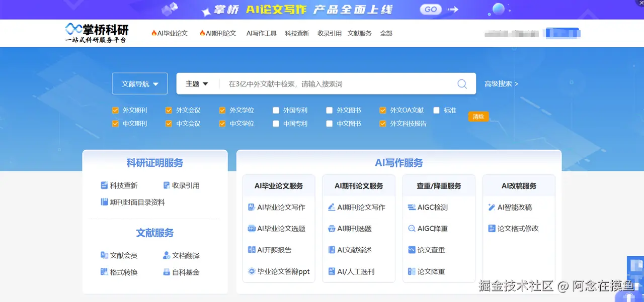Close the top promotional banner
This screenshot has width=644, height=302.
(640, 3)
